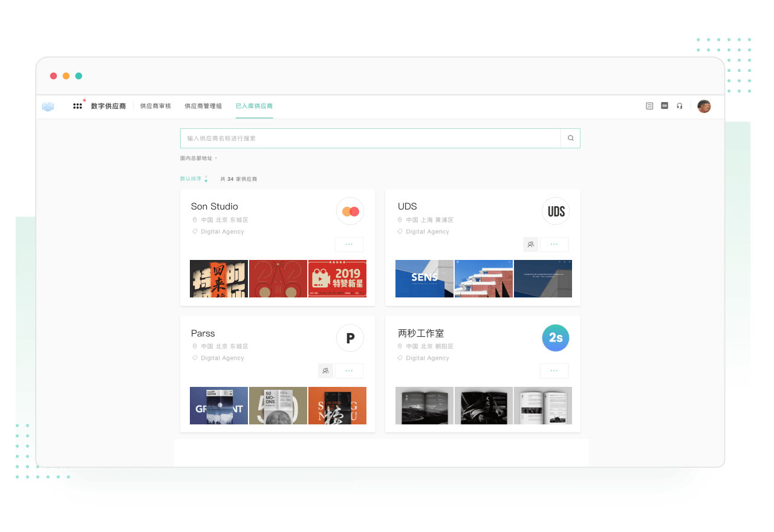The width and height of the screenshot is (774, 532).
Task: View UDS's red brick building thumbnail
Action: coord(484,279)
